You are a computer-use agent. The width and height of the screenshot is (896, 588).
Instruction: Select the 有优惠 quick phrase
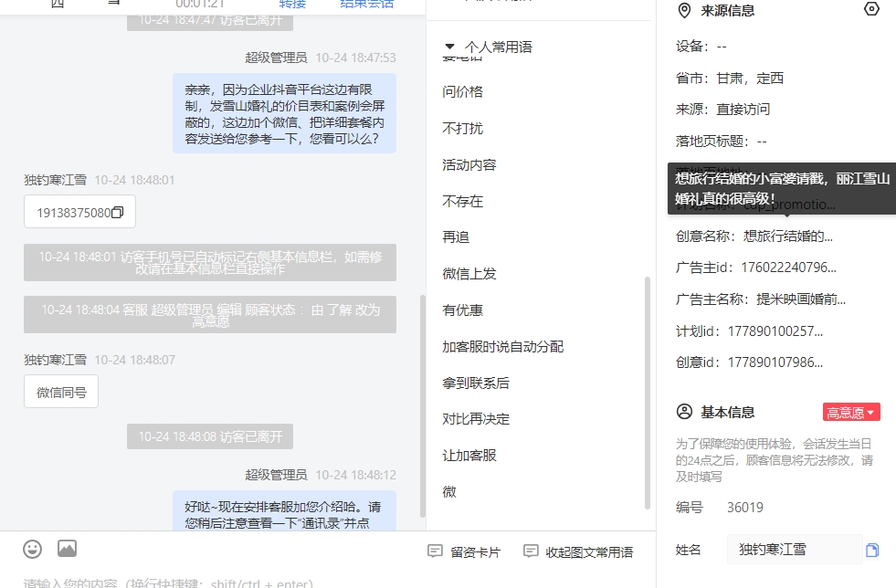click(462, 310)
